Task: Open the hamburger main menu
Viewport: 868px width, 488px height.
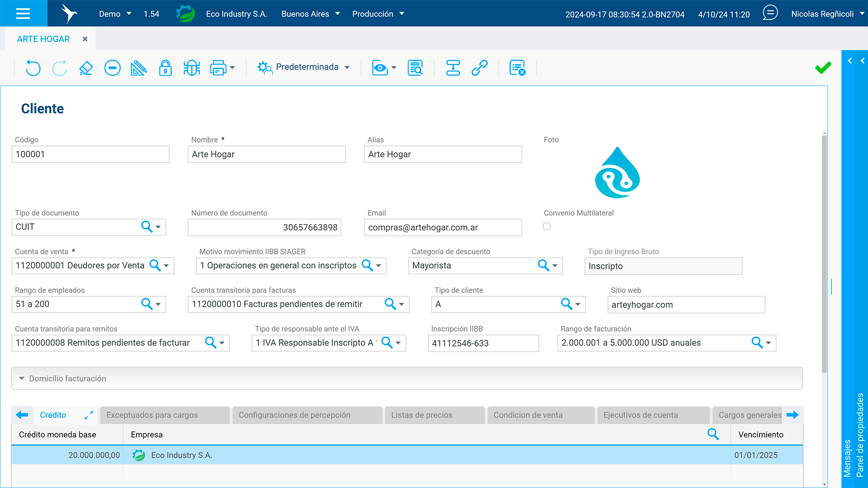Action: coord(23,14)
